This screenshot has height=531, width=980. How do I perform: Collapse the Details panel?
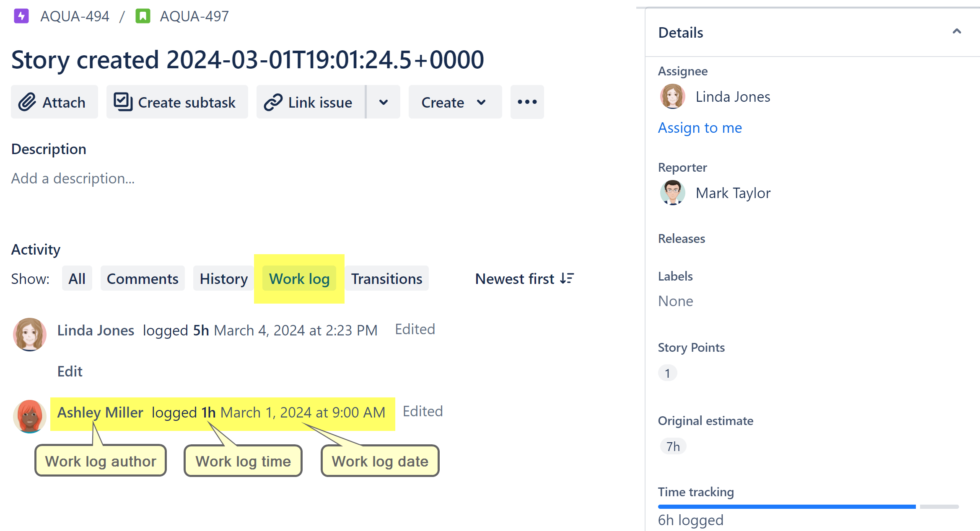957,31
